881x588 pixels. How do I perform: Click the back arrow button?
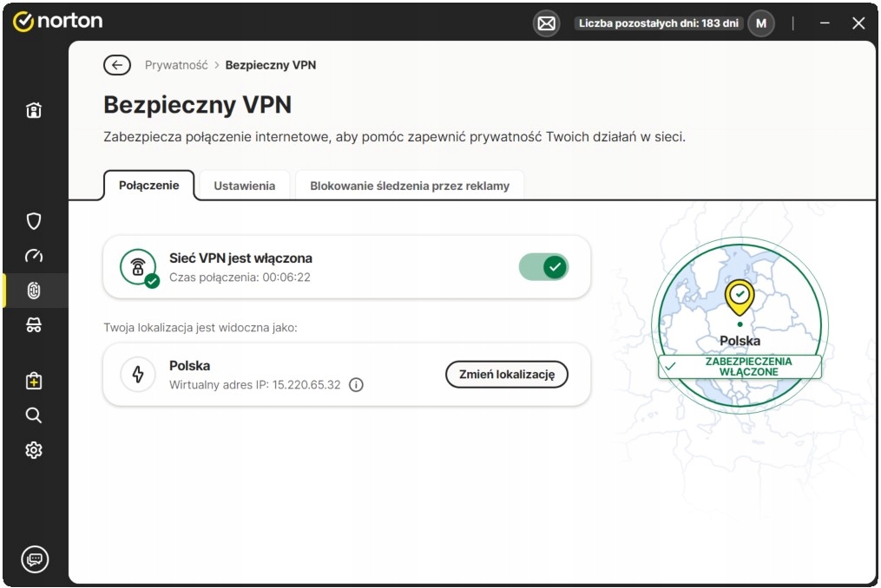117,65
